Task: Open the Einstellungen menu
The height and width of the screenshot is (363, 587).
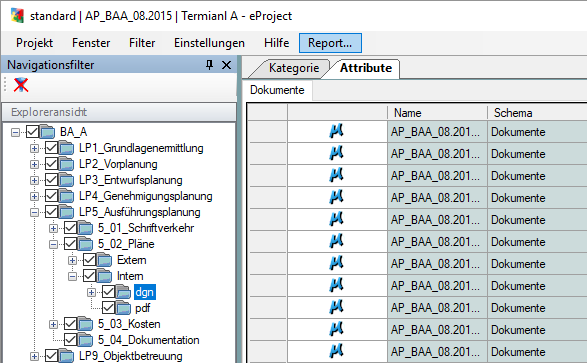Action: pos(209,43)
